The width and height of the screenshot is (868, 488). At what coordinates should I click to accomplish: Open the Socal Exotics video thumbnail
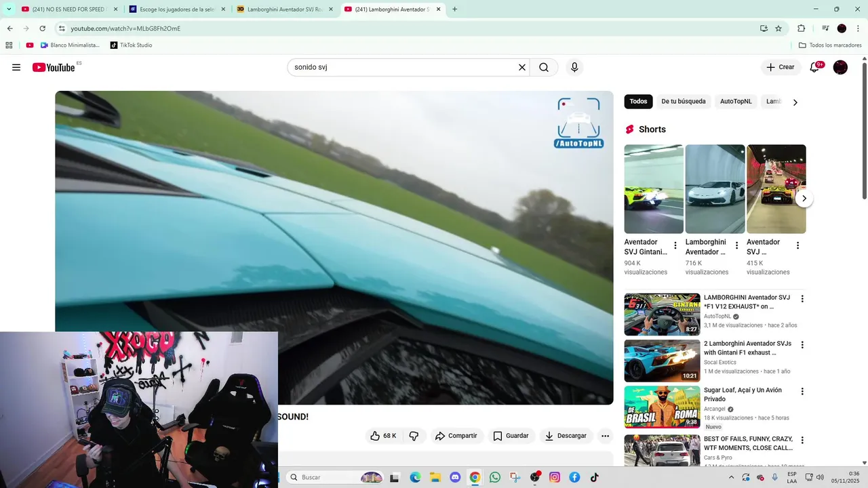pos(662,361)
